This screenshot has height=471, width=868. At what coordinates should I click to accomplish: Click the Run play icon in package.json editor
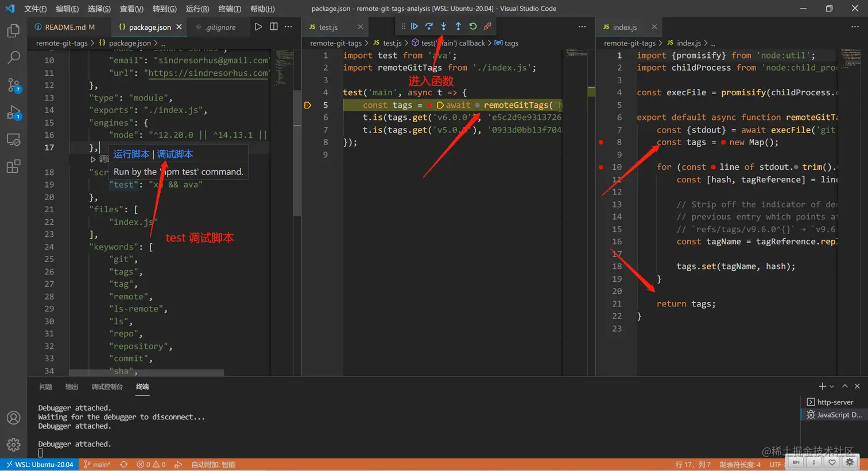pos(258,26)
